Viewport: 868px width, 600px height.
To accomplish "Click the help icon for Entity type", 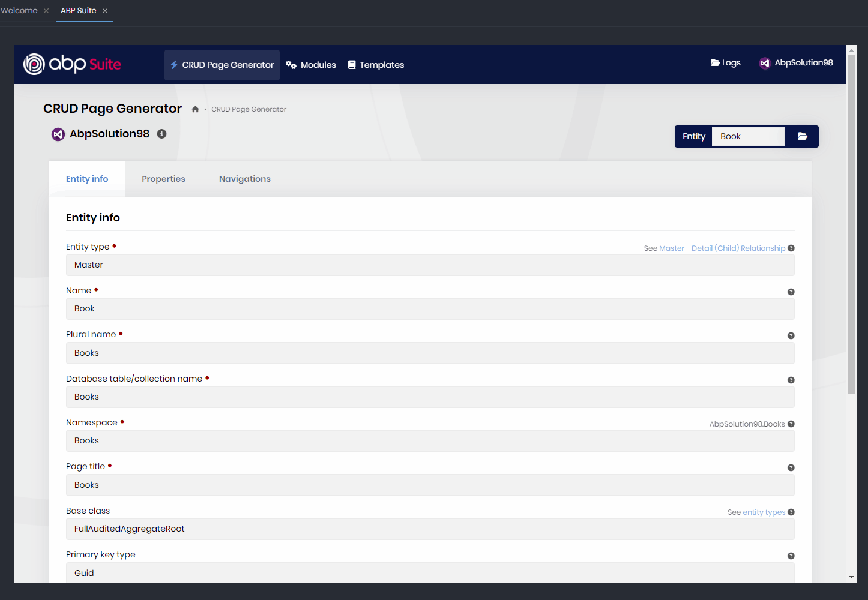I will click(x=791, y=248).
